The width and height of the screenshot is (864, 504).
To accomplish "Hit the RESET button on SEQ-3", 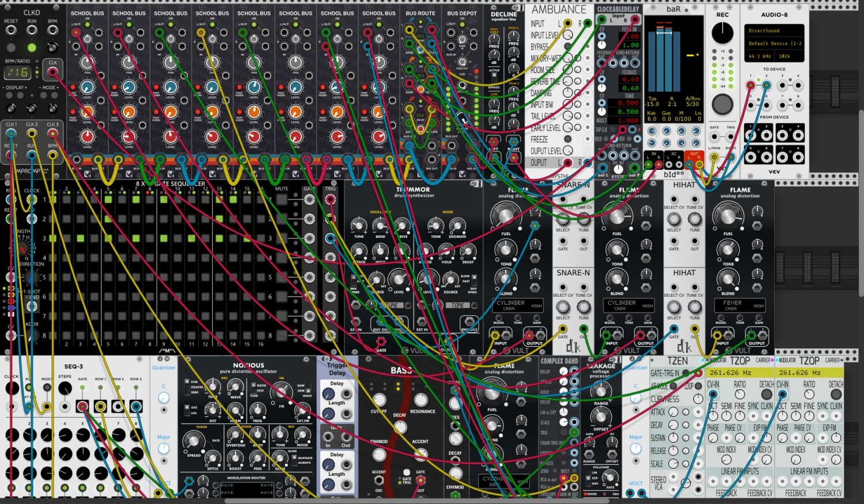I will 47,388.
